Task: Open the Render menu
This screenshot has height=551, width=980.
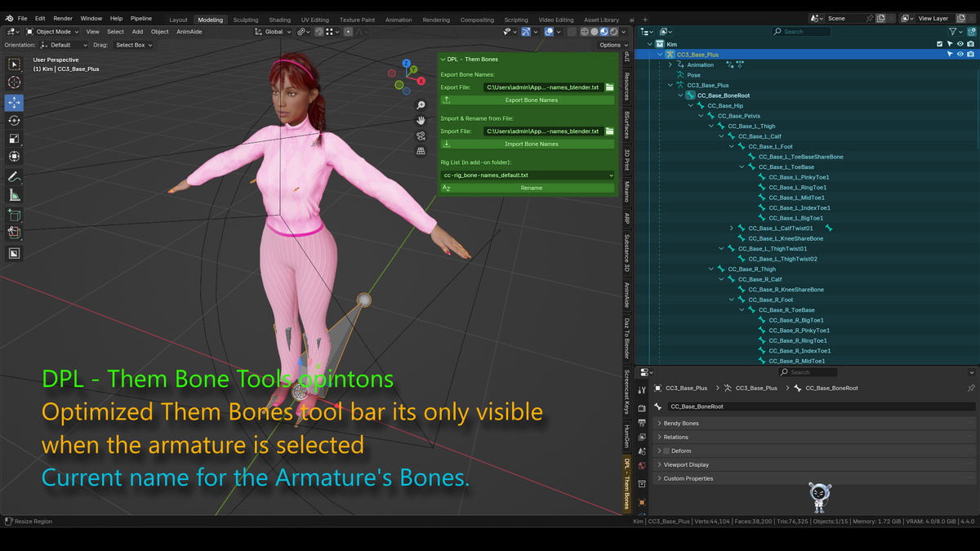Action: pos(63,18)
